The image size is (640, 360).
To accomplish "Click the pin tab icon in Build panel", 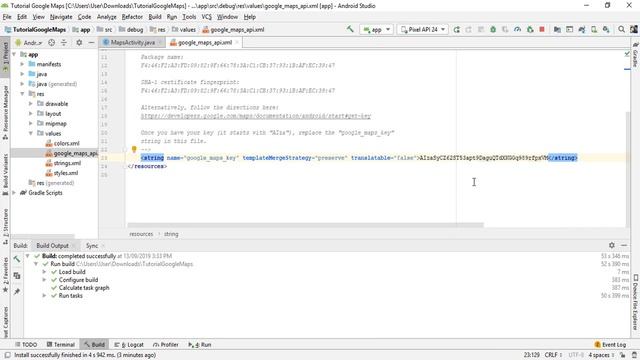I will click(x=17, y=291).
